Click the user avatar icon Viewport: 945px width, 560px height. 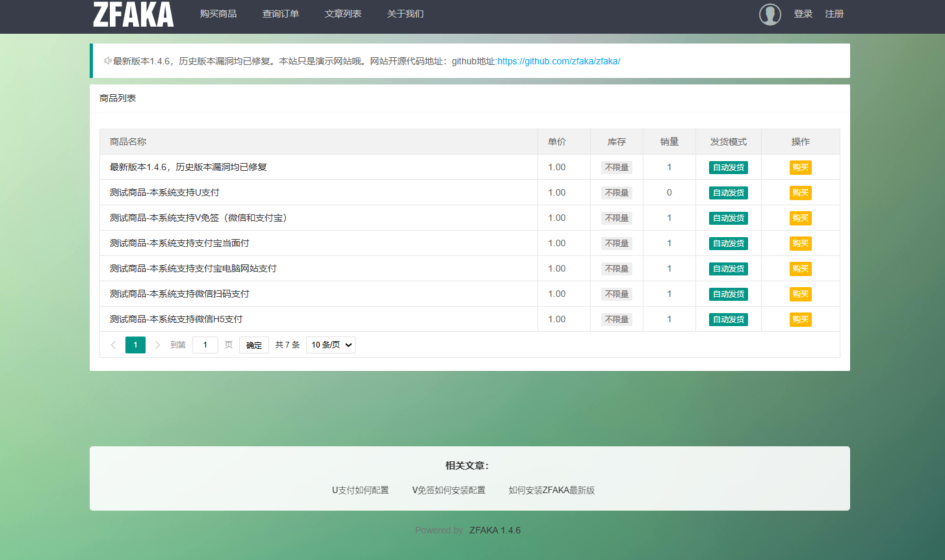pyautogui.click(x=770, y=14)
